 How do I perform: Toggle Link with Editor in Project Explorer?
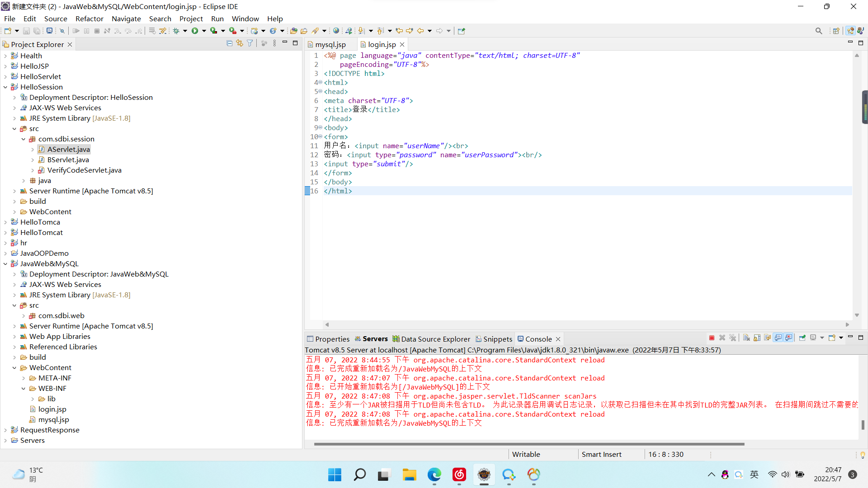coord(240,43)
